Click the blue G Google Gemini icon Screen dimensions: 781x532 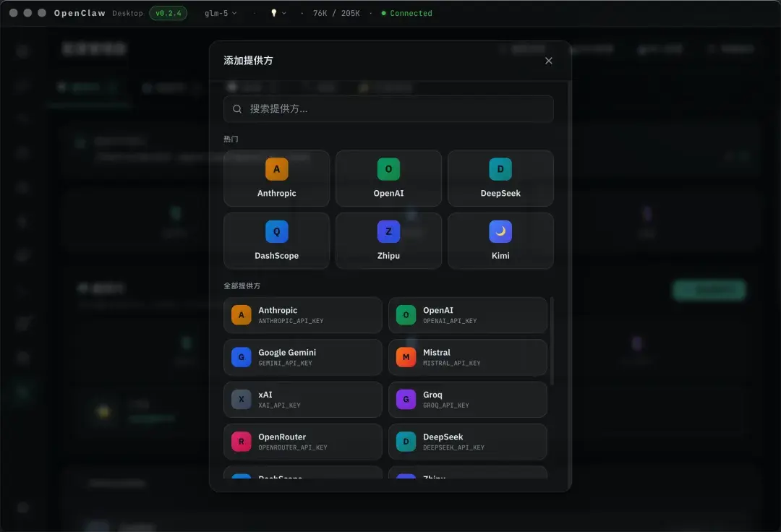[241, 357]
